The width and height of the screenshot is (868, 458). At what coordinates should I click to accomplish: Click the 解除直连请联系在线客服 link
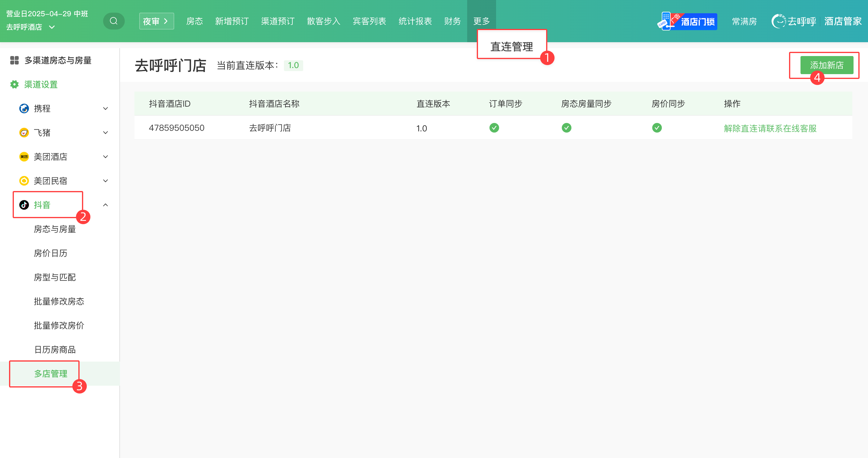pos(770,128)
